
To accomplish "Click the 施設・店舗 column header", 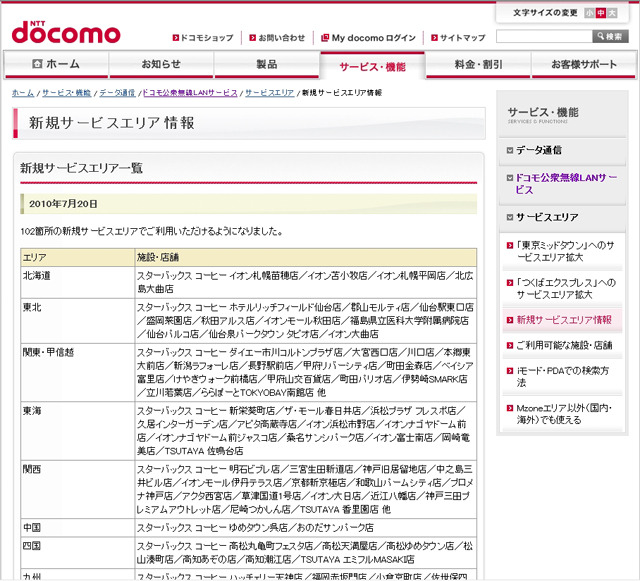I will 306,257.
